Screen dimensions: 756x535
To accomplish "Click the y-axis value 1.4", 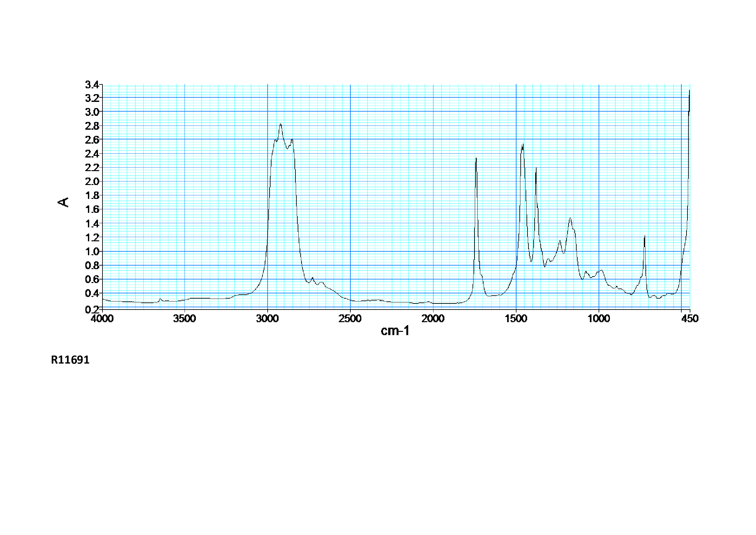I will pyautogui.click(x=92, y=224).
